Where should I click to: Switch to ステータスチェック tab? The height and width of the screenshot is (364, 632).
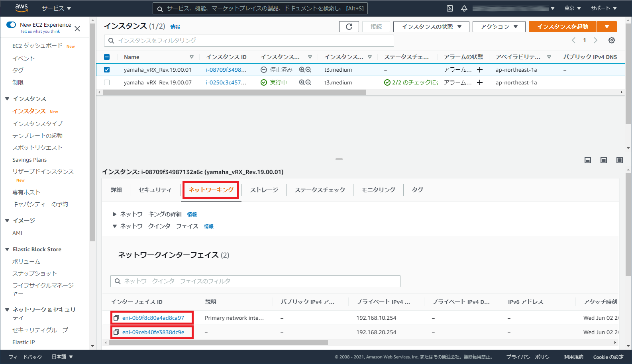320,190
